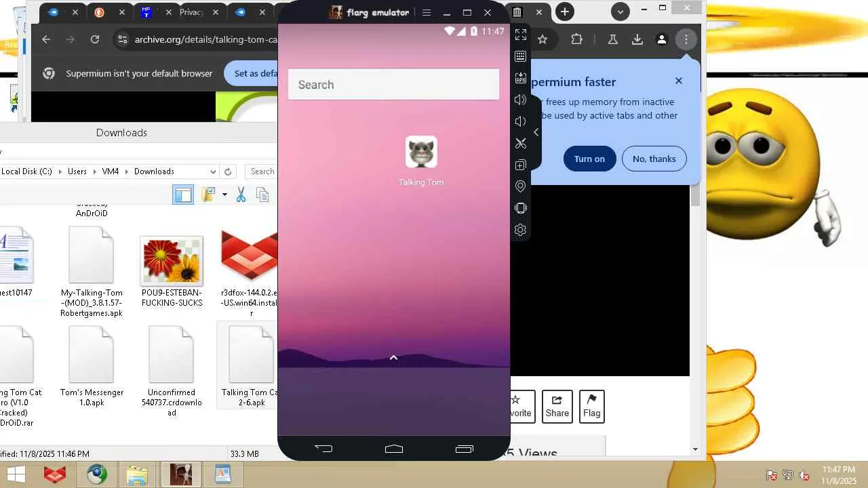Image resolution: width=868 pixels, height=488 pixels.
Task: Click the Explorer Search box
Action: (262, 171)
